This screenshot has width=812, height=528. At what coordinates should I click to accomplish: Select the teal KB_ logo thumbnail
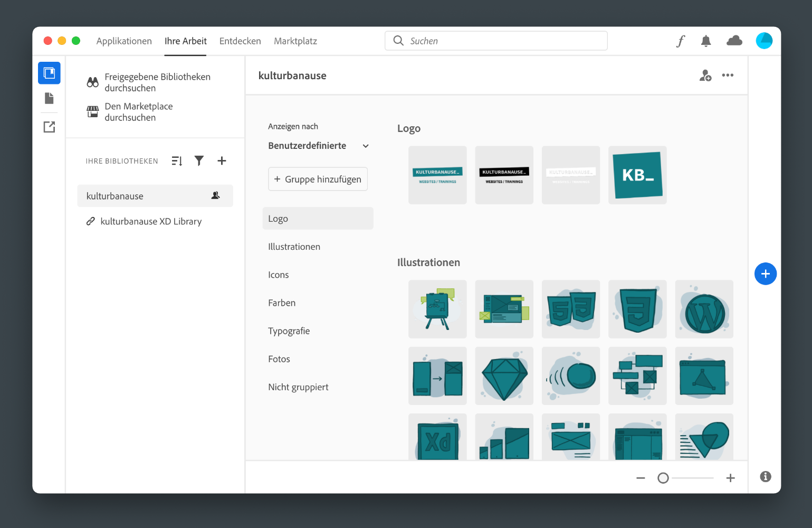[x=637, y=175]
